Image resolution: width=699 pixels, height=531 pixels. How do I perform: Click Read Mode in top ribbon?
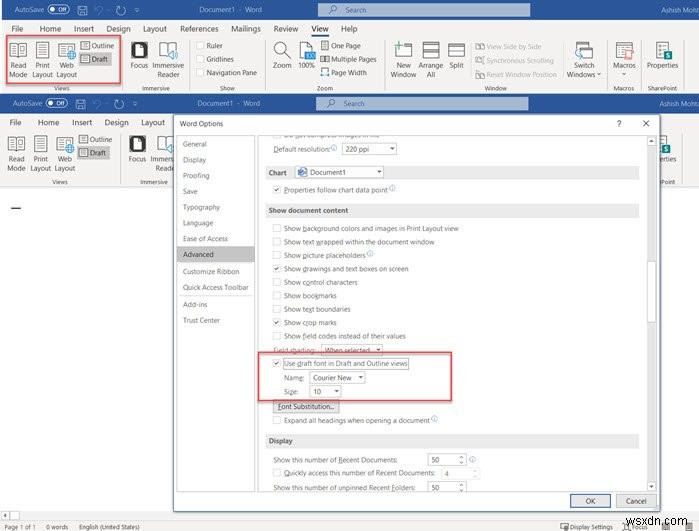pos(18,60)
